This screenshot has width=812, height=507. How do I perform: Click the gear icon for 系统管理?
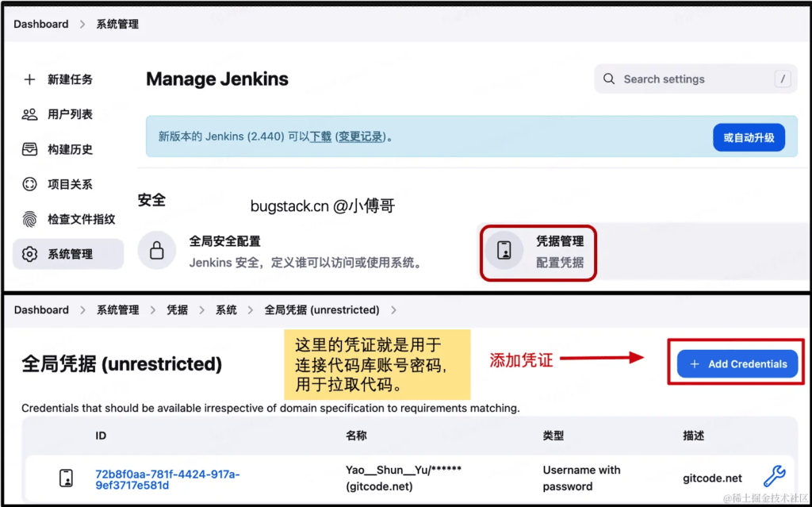click(x=29, y=254)
